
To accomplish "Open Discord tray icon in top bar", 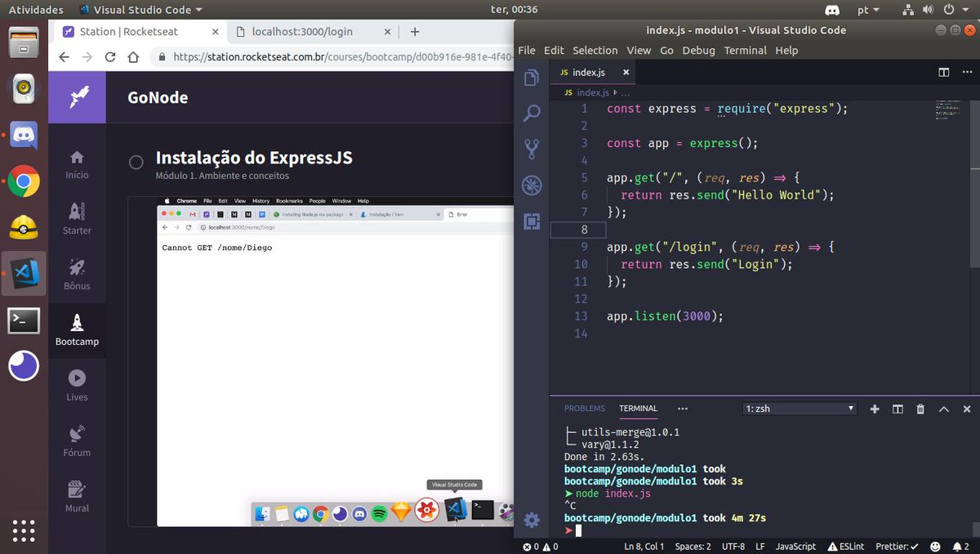I will click(832, 10).
